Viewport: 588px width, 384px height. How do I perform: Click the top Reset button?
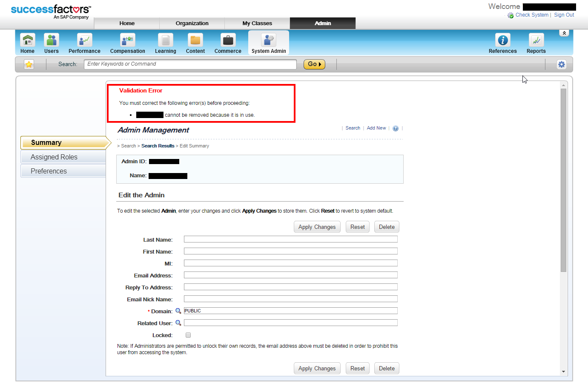358,227
